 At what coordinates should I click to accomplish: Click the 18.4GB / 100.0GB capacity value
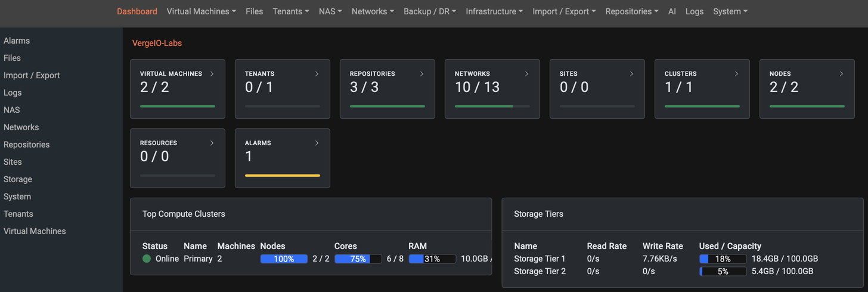785,259
